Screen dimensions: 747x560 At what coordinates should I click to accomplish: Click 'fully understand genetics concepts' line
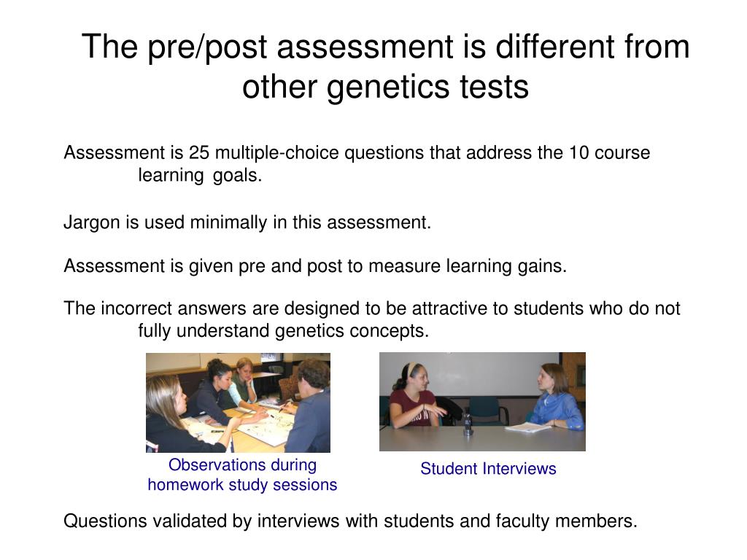[284, 330]
